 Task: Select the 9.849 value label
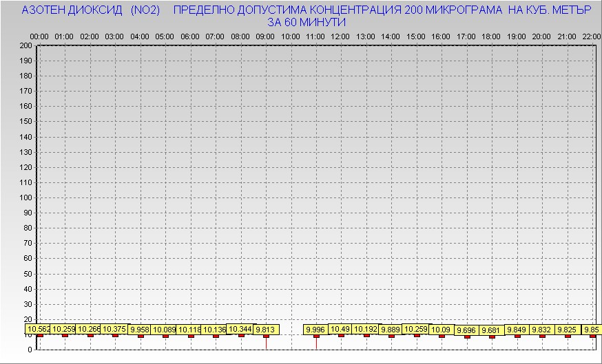click(x=517, y=330)
